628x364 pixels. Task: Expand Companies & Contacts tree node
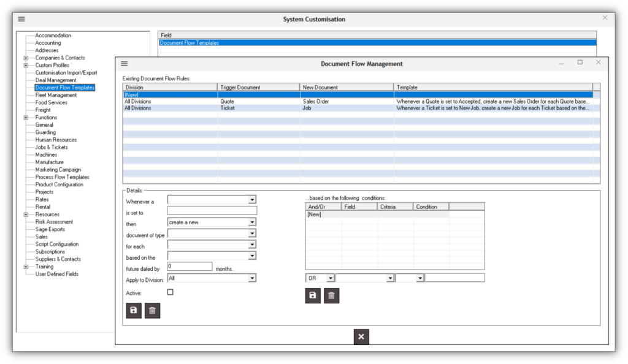[26, 58]
